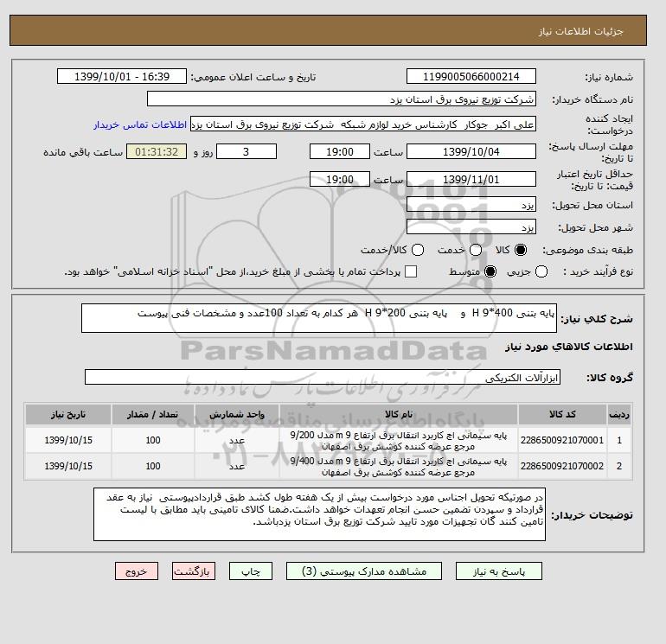The height and width of the screenshot is (644, 666).
Task: Click the مشاهده مدارک پیوستی (3) button
Action: pos(364,571)
